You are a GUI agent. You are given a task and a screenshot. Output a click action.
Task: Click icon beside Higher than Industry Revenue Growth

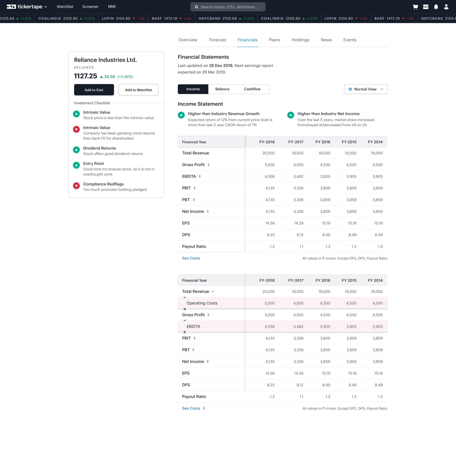tap(181, 115)
